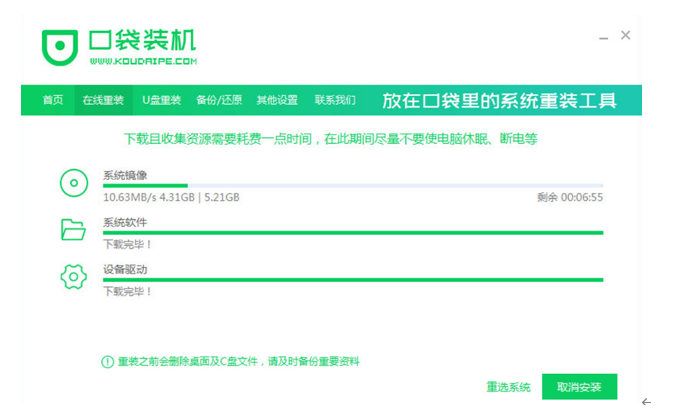This screenshot has height=413, width=687.
Task: Click the back arrow at bottom right
Action: pyautogui.click(x=646, y=402)
